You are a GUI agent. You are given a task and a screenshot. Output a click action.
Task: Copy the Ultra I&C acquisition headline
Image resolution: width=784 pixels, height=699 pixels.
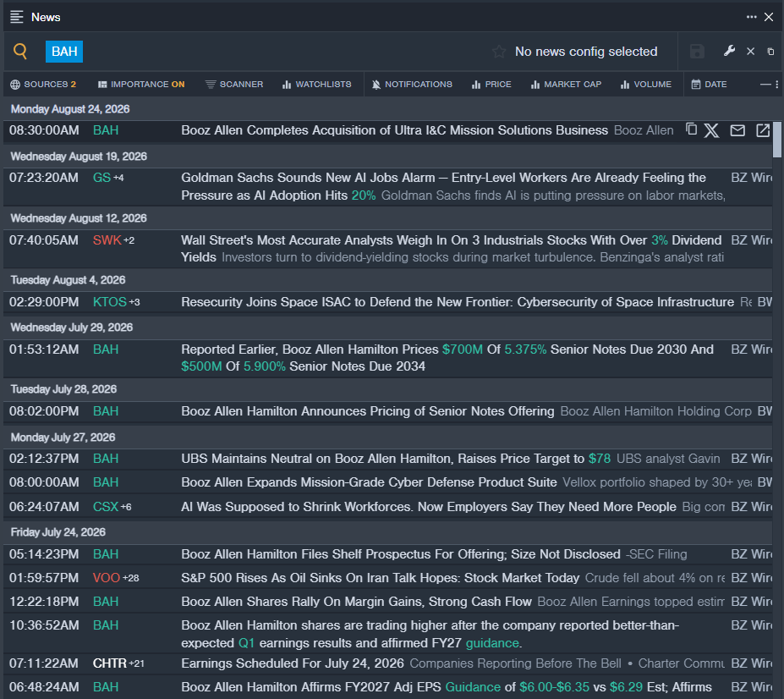click(692, 129)
